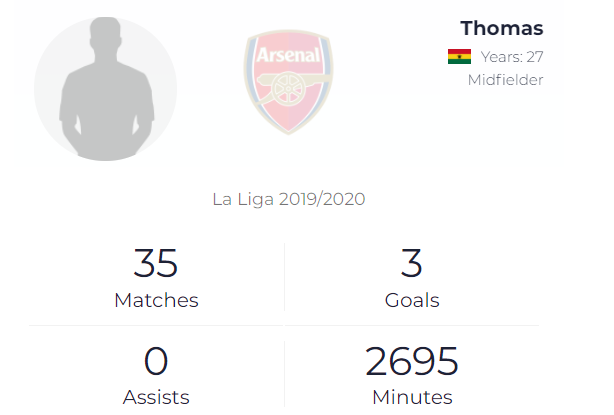This screenshot has height=415, width=614.
Task: Click the Minutes stat label
Action: [412, 397]
